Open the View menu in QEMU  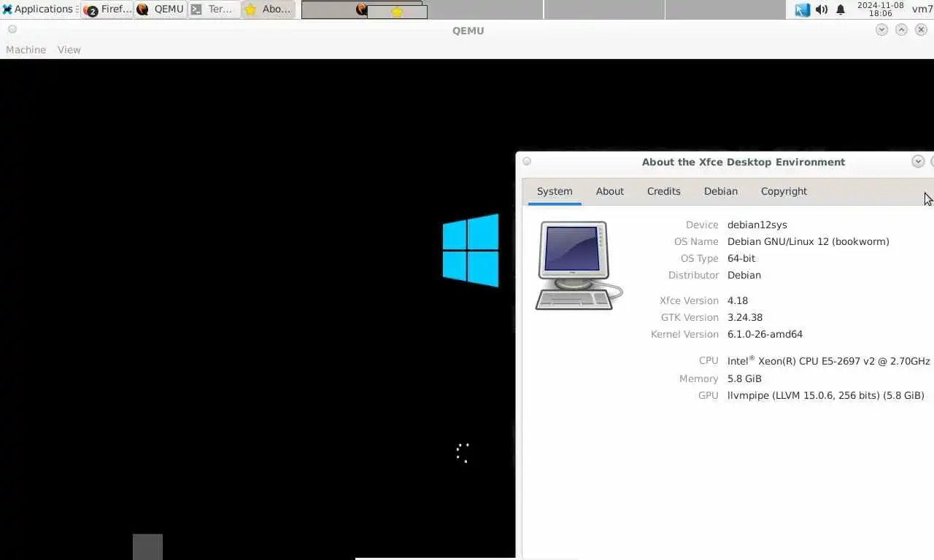coord(69,50)
